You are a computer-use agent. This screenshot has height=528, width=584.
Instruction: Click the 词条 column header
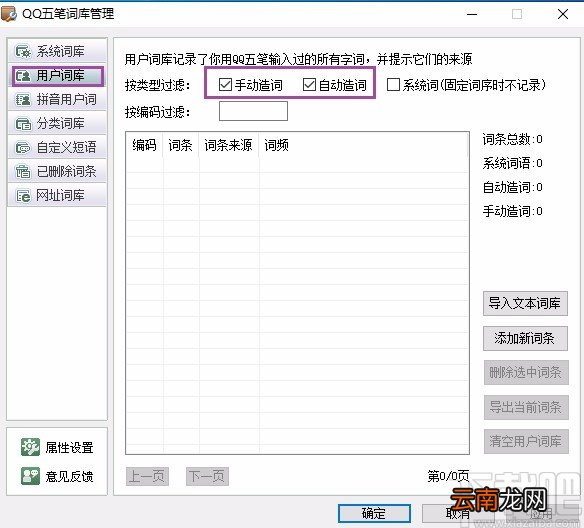point(180,145)
